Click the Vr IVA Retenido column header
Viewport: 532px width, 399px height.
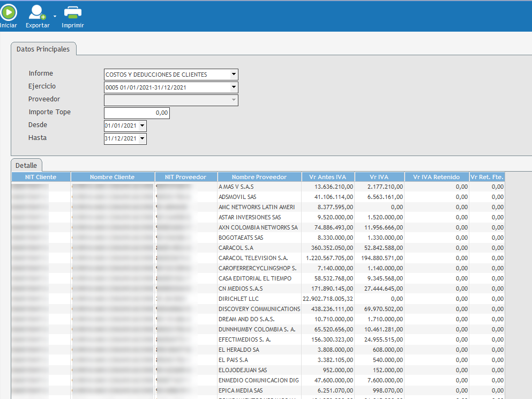click(x=437, y=177)
